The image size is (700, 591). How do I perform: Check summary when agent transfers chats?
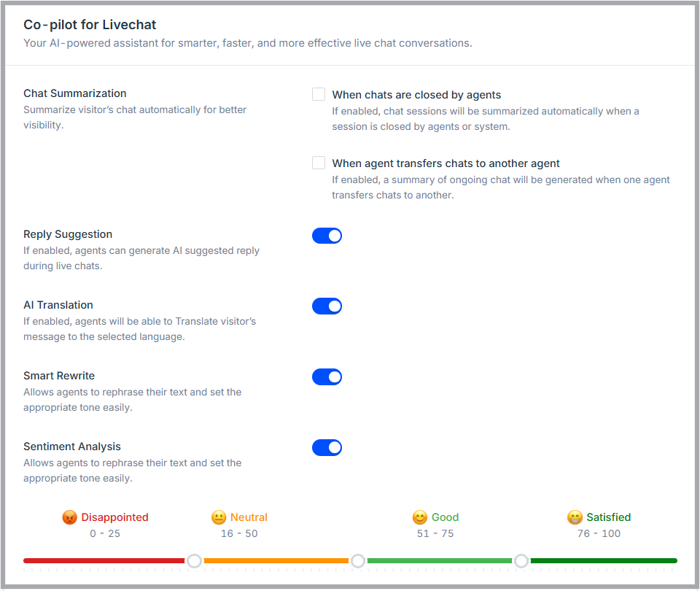319,163
